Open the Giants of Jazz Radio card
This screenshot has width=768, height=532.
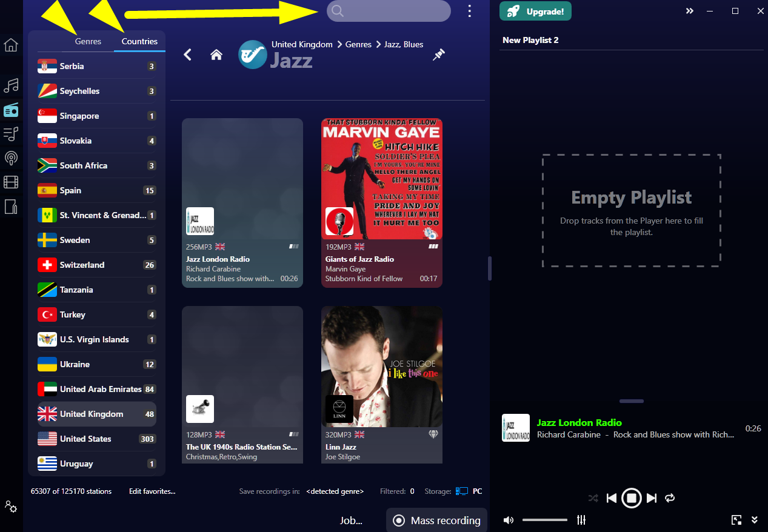(382, 203)
